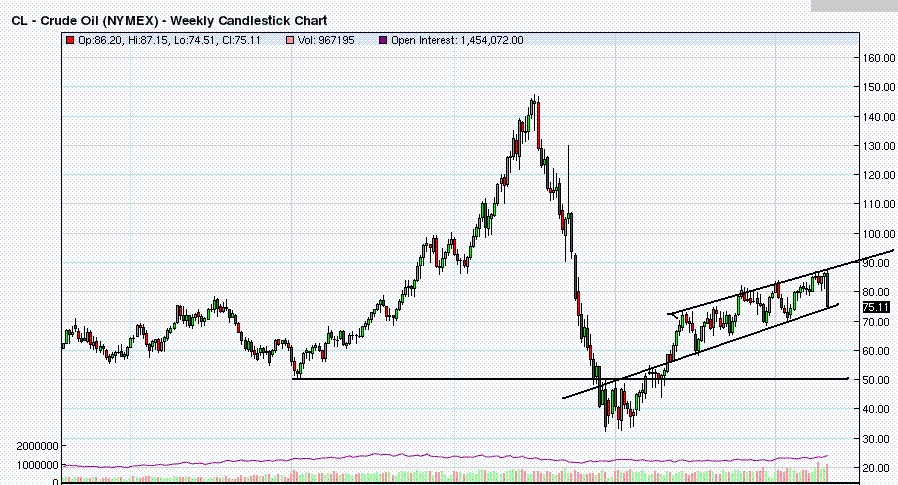The image size is (898, 485).
Task: Select the 'Vol: 967195' legend text
Action: coord(326,41)
